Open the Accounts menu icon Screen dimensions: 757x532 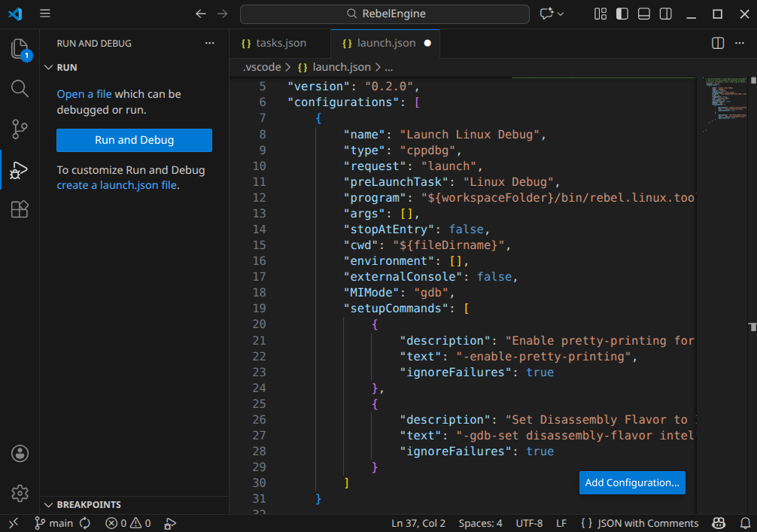[20, 454]
